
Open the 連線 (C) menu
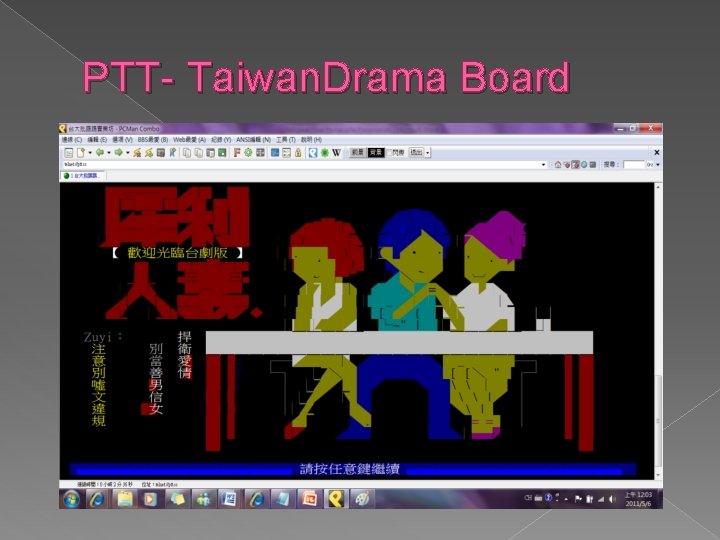pyautogui.click(x=72, y=140)
